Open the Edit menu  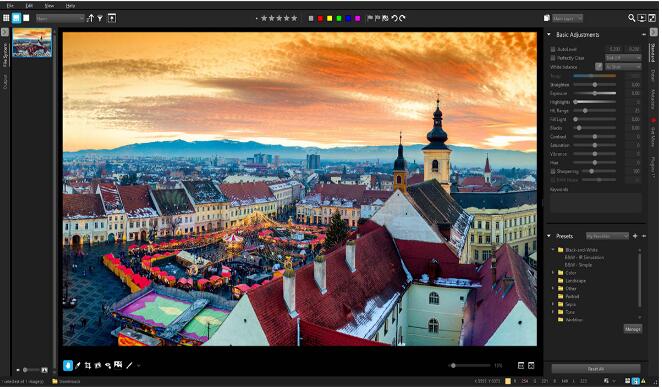[x=29, y=5]
